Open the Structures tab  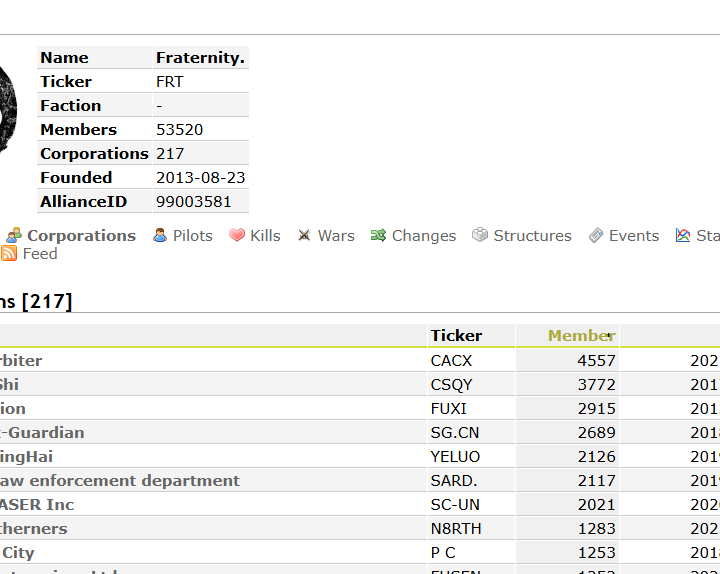click(x=532, y=236)
